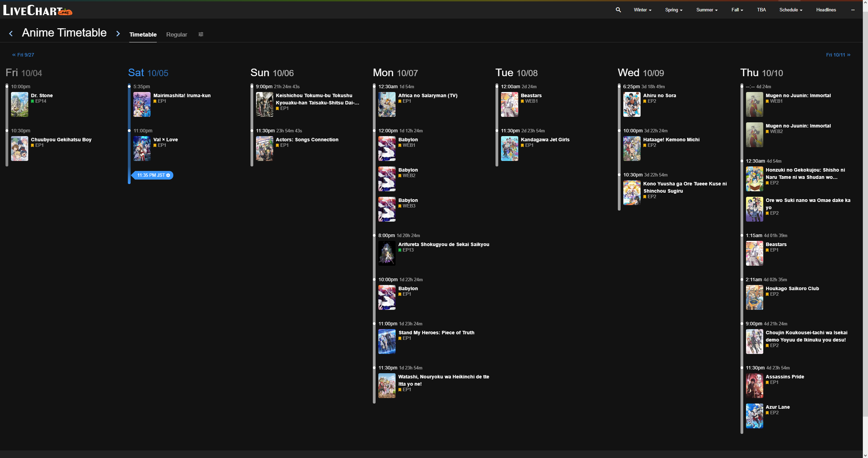The image size is (868, 458).
Task: Open Hataage! Kemono Michi title link
Action: (x=671, y=140)
